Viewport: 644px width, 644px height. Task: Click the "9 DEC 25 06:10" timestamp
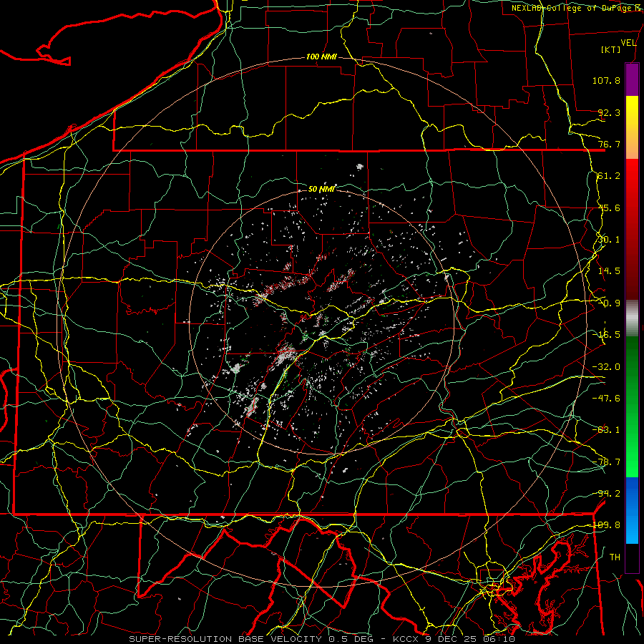point(470,639)
